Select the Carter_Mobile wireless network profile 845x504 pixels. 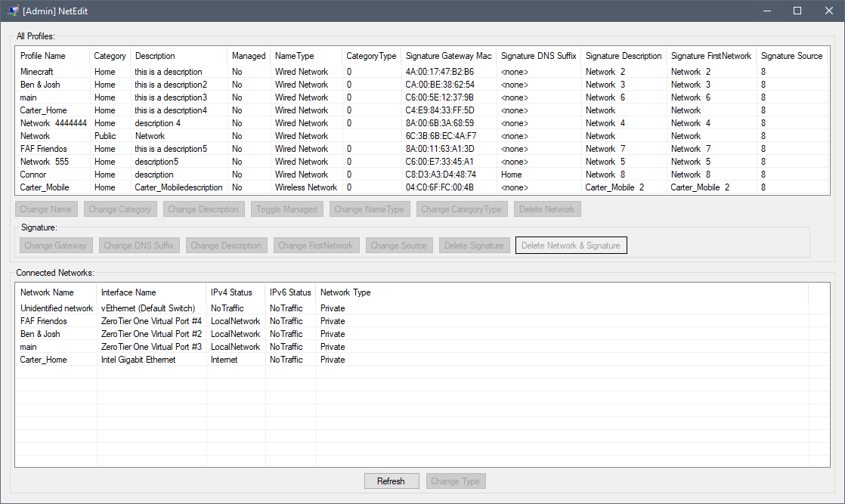pyautogui.click(x=43, y=187)
